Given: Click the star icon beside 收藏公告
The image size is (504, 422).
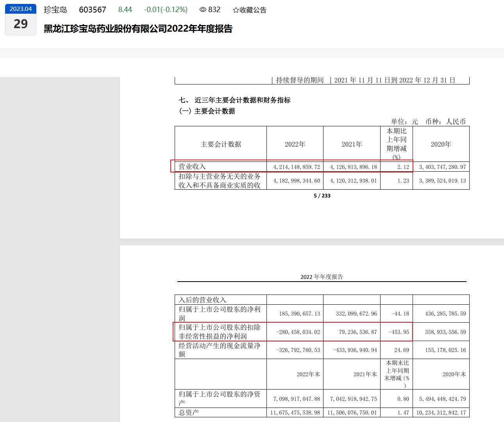Looking at the screenshot, I should 236,10.
